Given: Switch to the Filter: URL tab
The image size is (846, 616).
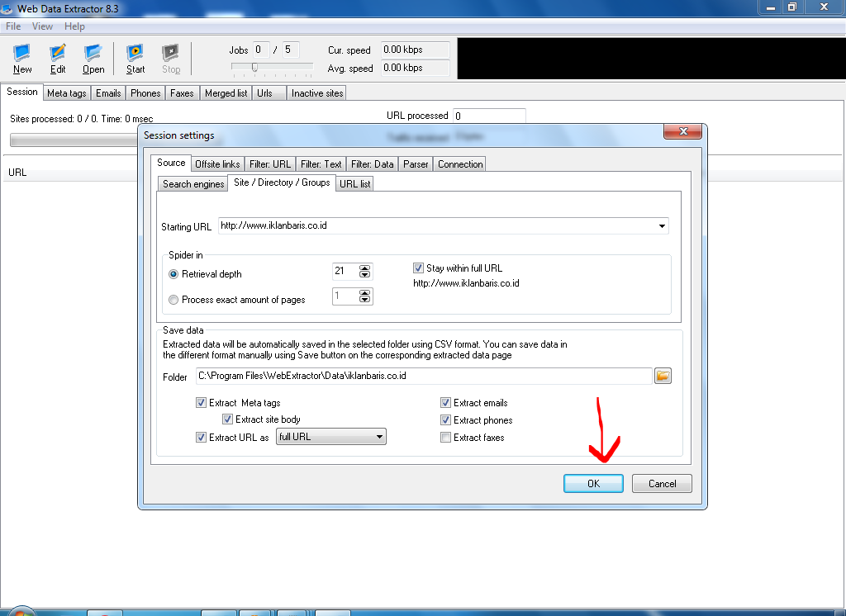Looking at the screenshot, I should pyautogui.click(x=270, y=164).
